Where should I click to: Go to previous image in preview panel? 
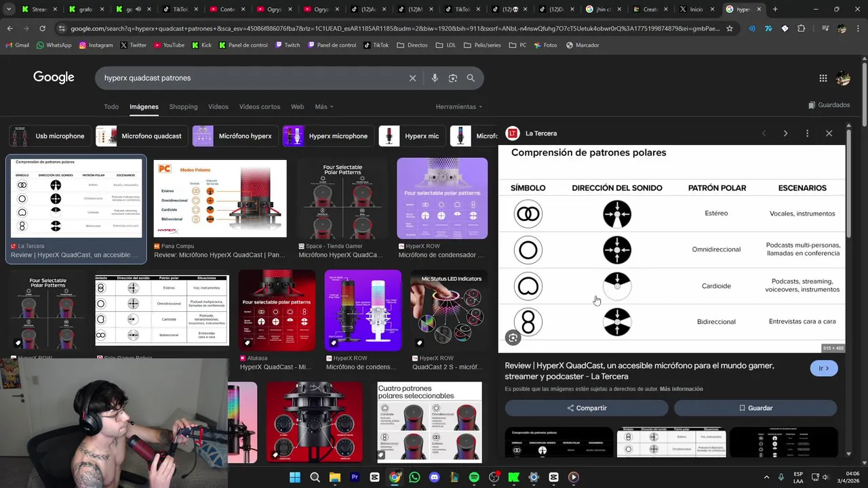point(764,134)
